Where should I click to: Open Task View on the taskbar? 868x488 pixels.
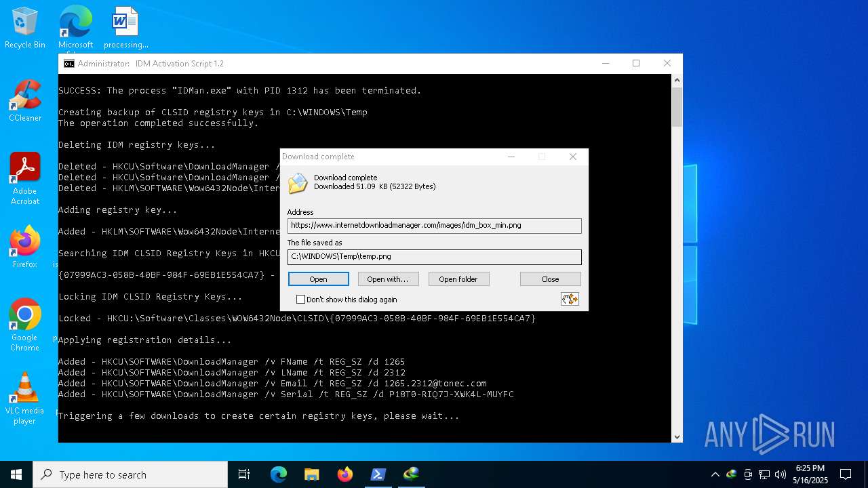[244, 474]
